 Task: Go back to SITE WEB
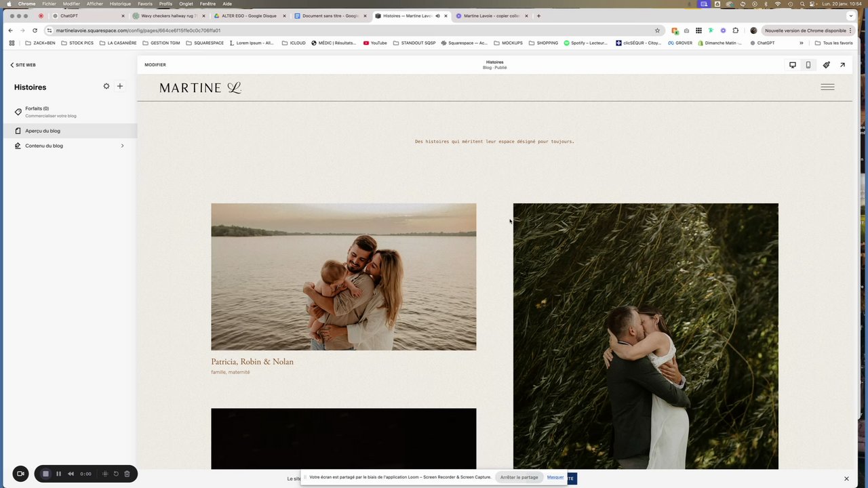point(22,65)
